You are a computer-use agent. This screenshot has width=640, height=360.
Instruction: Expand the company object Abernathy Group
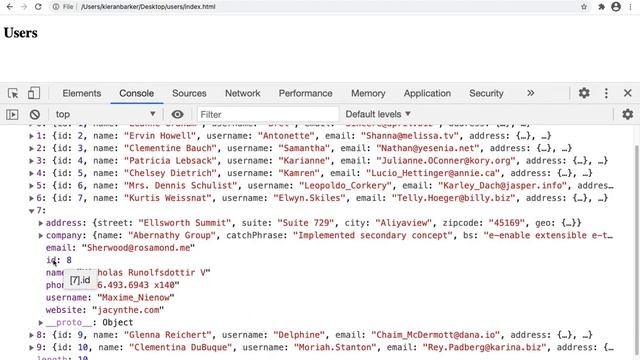click(x=41, y=236)
